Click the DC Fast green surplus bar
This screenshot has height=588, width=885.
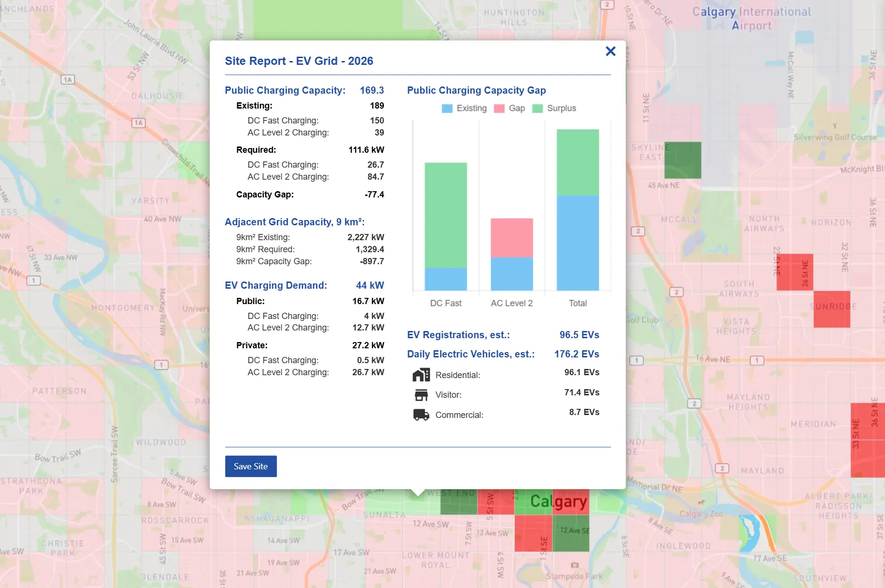[x=446, y=215]
